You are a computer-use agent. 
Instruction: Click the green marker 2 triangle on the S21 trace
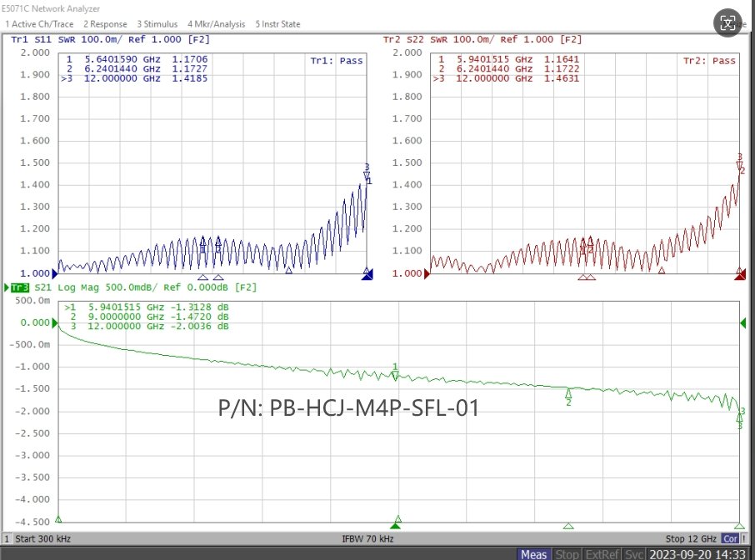[568, 393]
